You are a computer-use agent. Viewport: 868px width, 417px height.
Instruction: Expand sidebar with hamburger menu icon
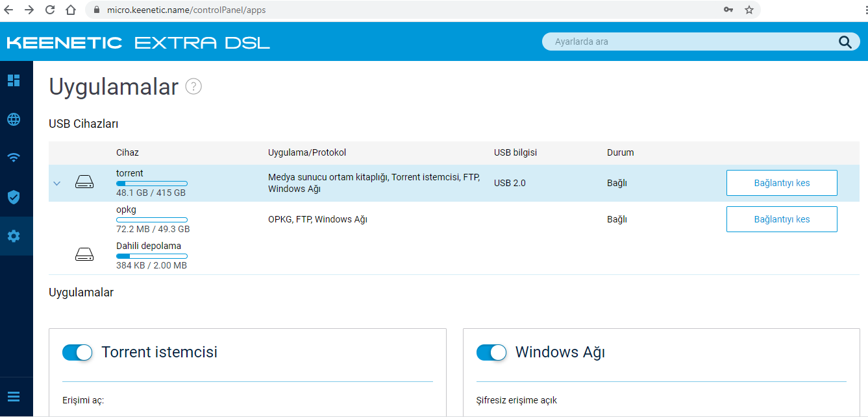click(14, 396)
